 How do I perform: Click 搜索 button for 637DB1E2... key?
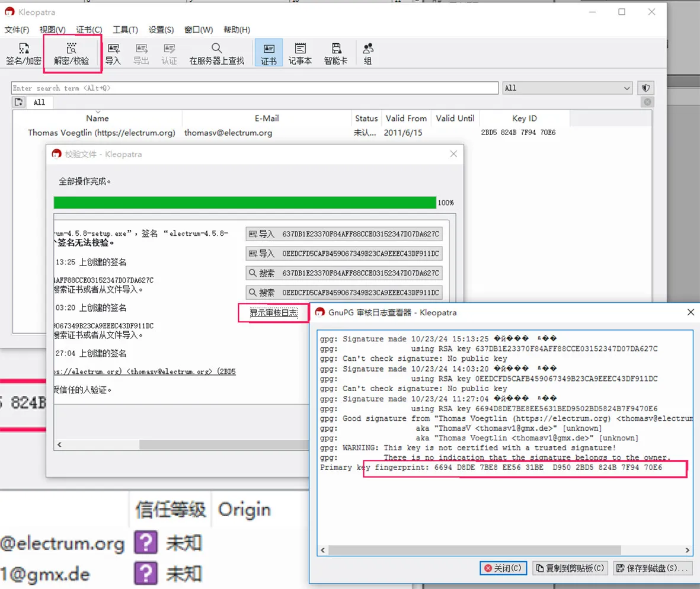coord(344,273)
